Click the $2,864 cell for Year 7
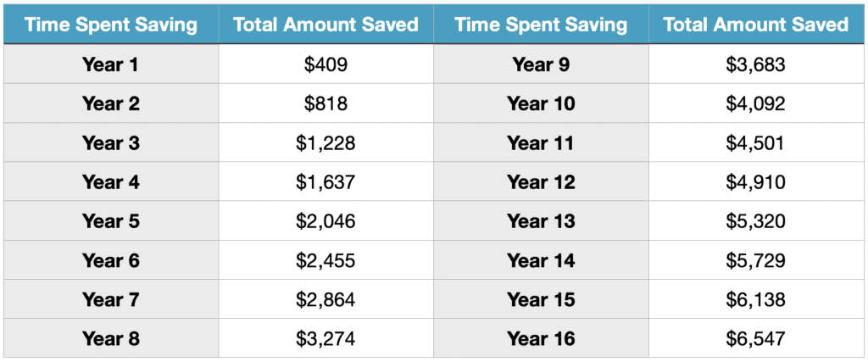This screenshot has width=868, height=362. coord(326,299)
